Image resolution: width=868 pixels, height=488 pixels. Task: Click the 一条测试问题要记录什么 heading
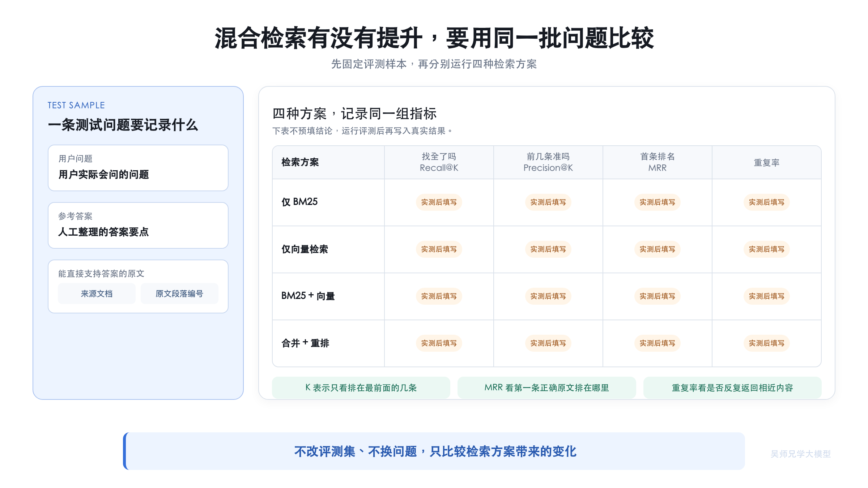123,125
